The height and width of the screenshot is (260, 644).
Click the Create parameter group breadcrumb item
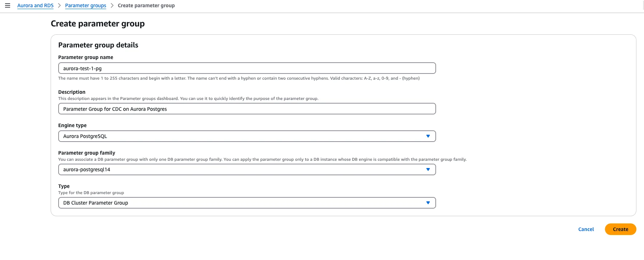point(146,5)
